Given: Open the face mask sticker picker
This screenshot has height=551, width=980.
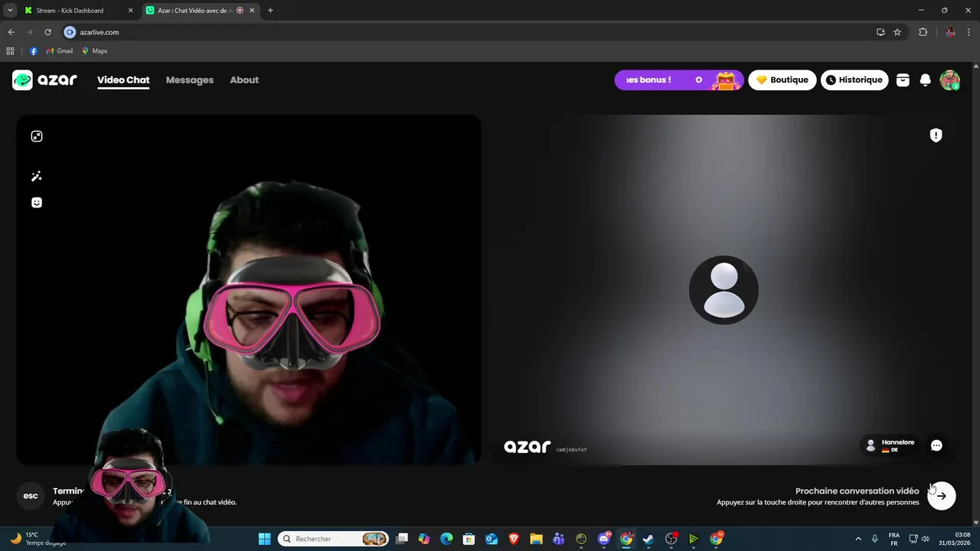Looking at the screenshot, I should pyautogui.click(x=36, y=203).
